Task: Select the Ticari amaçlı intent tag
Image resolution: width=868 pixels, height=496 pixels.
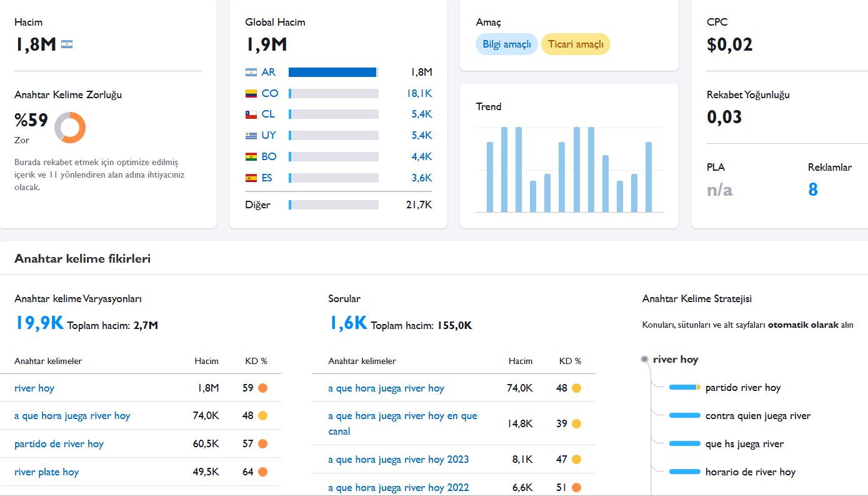Action: point(576,44)
